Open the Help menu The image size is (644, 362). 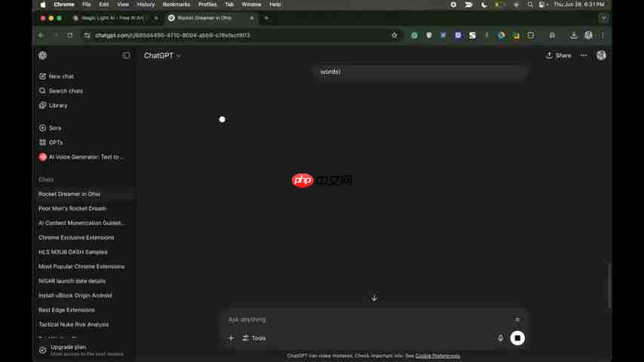[x=275, y=5]
